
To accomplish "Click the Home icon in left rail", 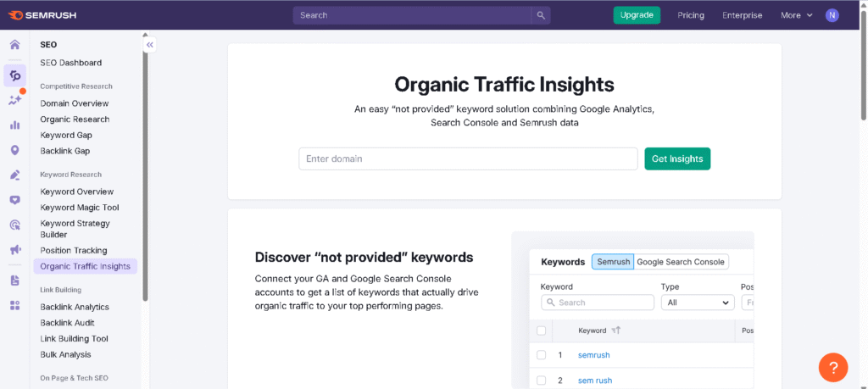I will point(14,45).
